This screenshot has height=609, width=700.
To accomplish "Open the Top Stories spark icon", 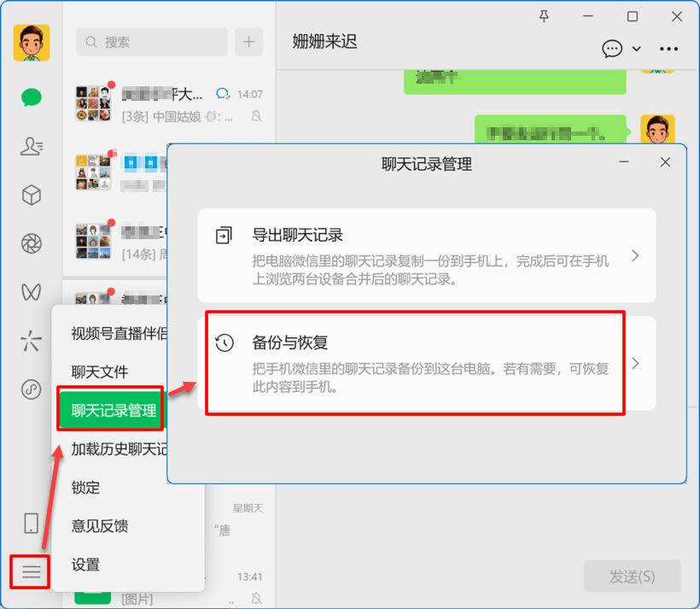I will (32, 341).
